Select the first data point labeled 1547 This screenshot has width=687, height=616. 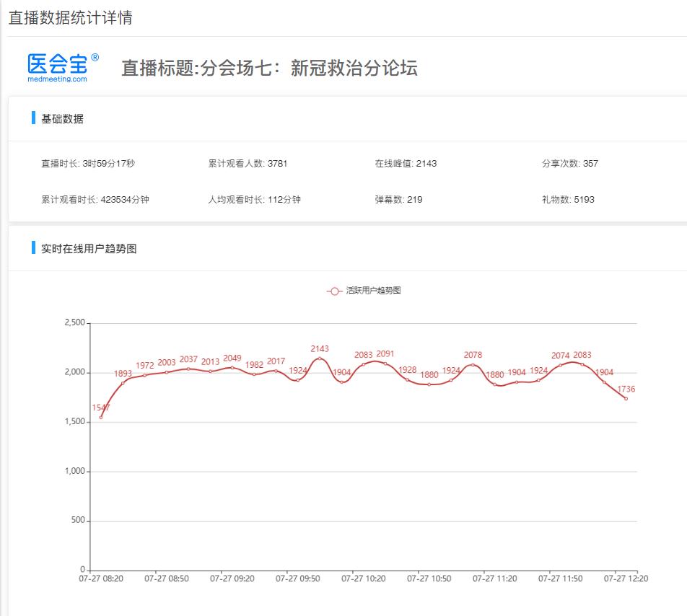(101, 417)
